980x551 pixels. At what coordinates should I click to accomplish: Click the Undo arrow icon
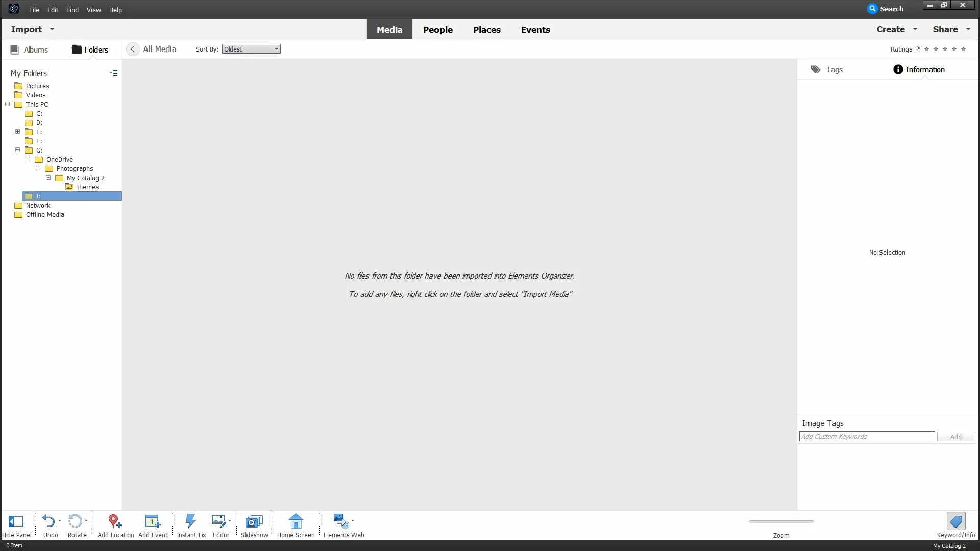pyautogui.click(x=48, y=521)
